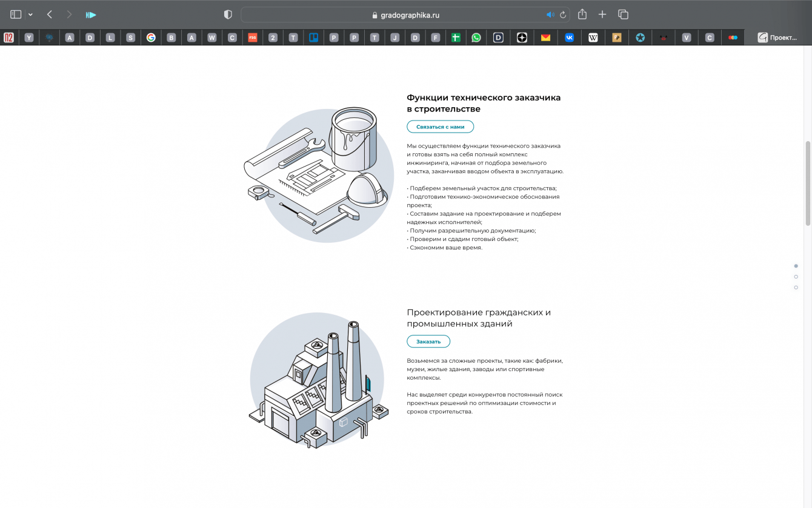Open the pinned tab labeled L
812x508 pixels.
110,38
